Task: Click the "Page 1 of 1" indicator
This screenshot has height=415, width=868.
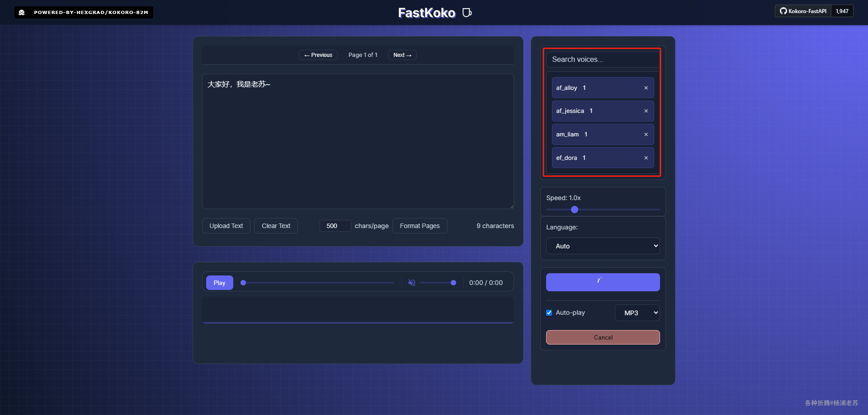Action: pyautogui.click(x=363, y=55)
